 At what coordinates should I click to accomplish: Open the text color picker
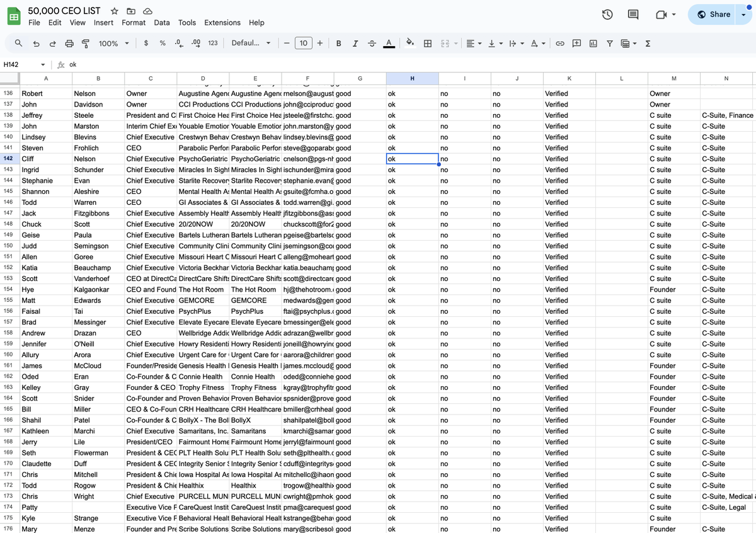tap(389, 43)
